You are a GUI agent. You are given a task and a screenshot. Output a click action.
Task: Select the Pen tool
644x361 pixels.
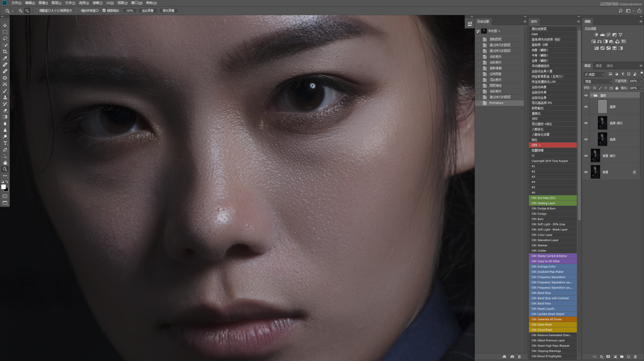pos(5,150)
